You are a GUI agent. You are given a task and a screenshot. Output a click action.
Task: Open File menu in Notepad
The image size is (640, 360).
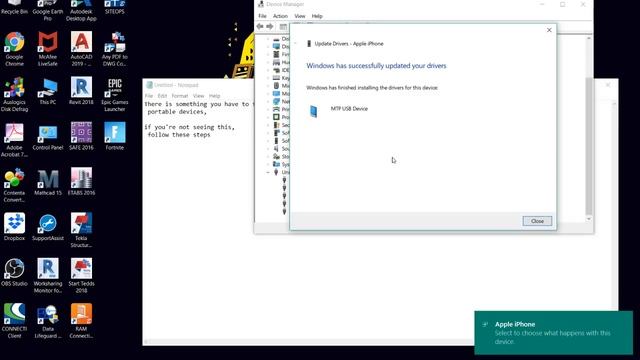[149, 96]
